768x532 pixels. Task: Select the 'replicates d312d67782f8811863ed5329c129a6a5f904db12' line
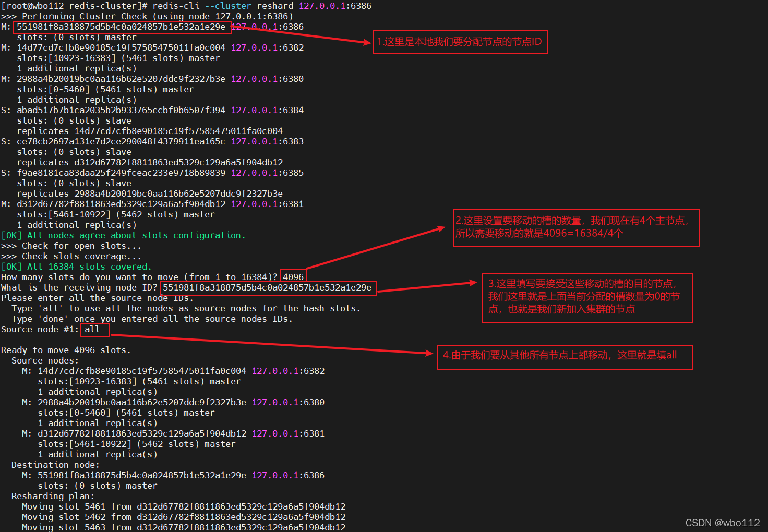[x=150, y=162]
